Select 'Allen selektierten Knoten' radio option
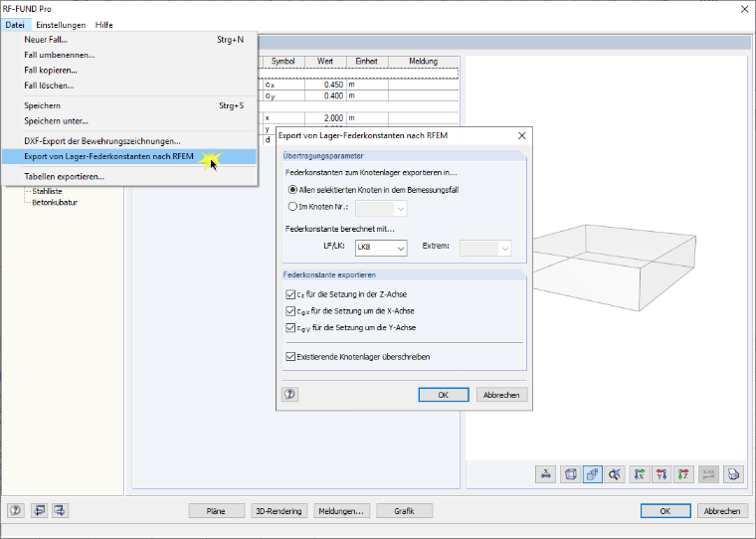 coord(292,190)
